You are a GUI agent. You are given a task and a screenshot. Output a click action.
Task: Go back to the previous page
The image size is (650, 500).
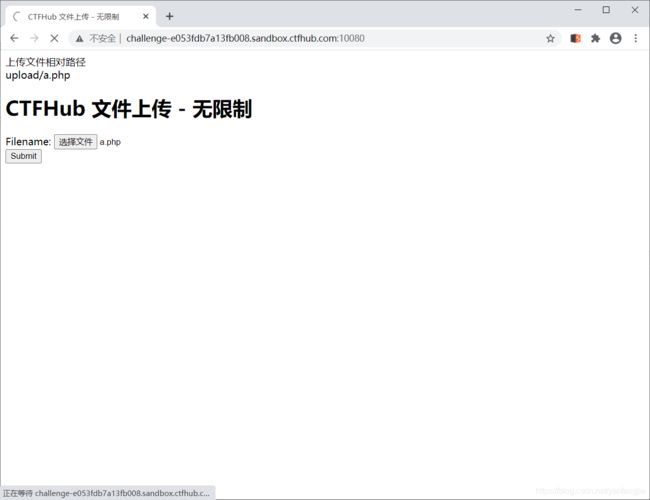point(15,38)
